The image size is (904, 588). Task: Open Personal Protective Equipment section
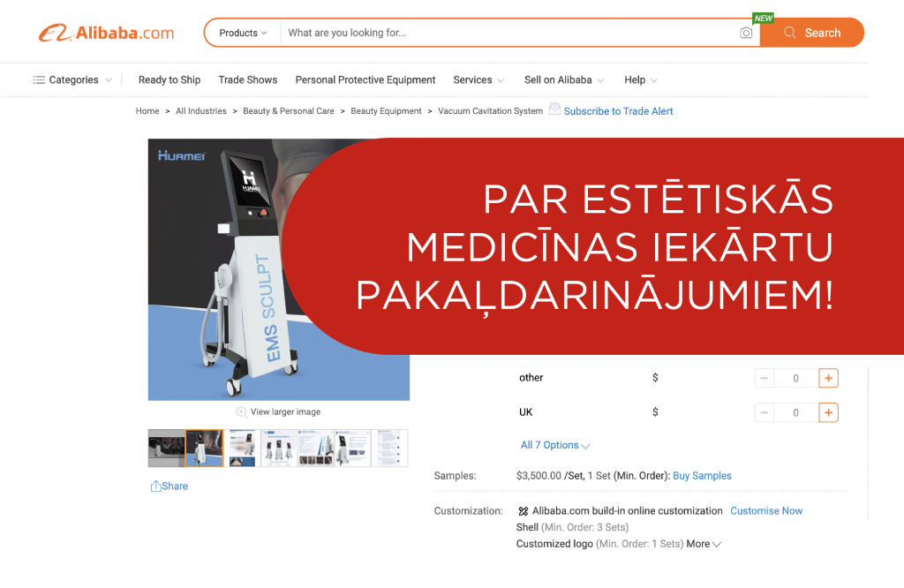365,80
